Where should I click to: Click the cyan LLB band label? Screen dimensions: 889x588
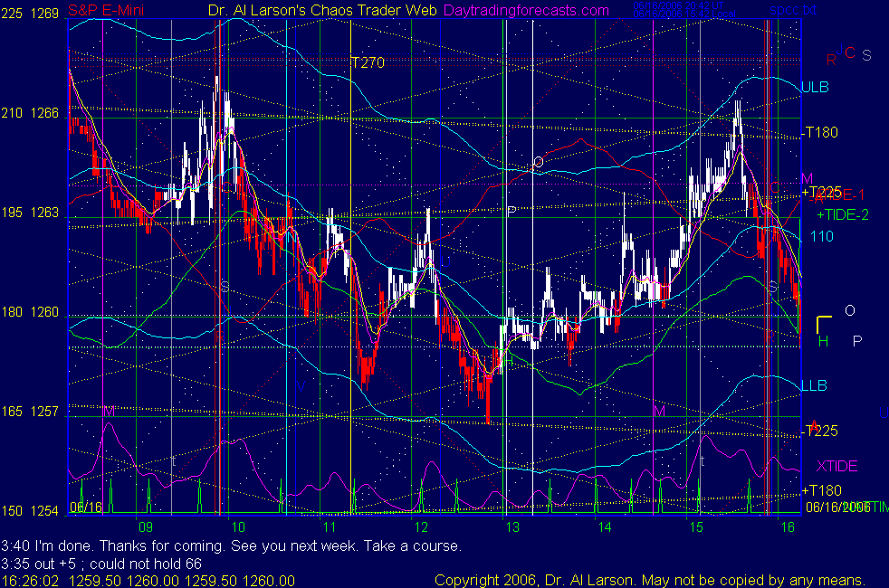(x=814, y=385)
